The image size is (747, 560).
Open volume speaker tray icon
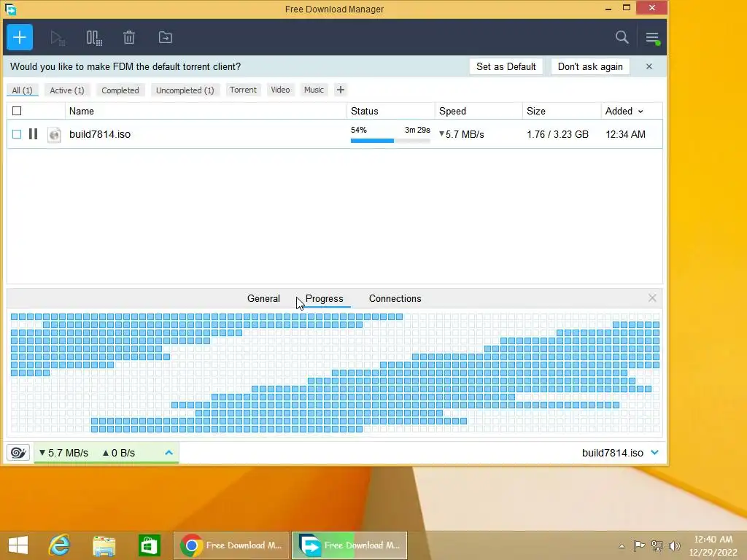[x=674, y=545]
